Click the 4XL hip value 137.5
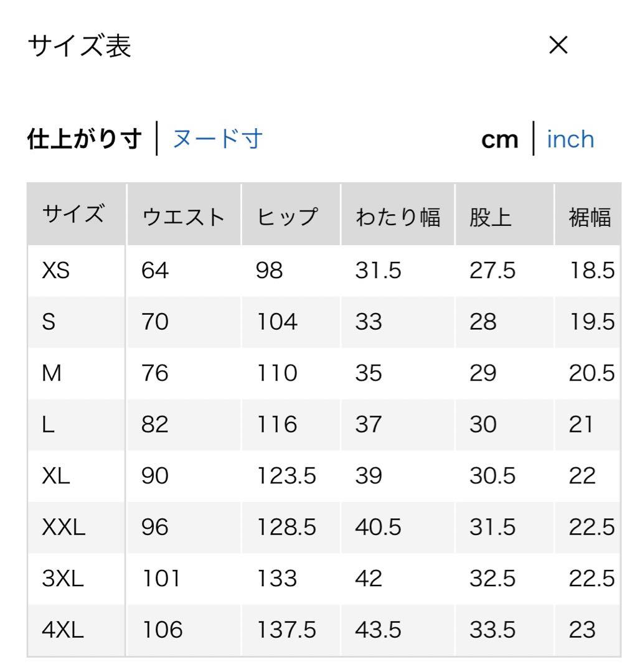Viewport: 622px width, 672px height. [286, 630]
